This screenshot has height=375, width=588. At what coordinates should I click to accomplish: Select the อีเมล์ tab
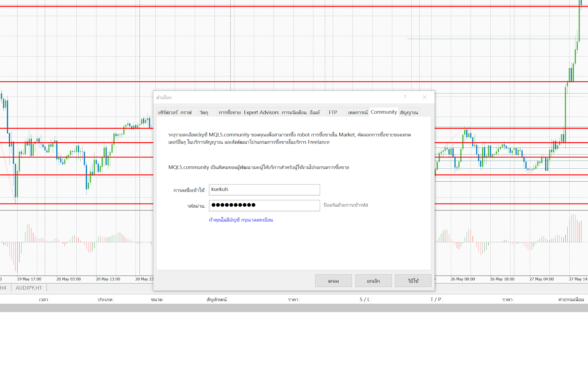click(315, 112)
